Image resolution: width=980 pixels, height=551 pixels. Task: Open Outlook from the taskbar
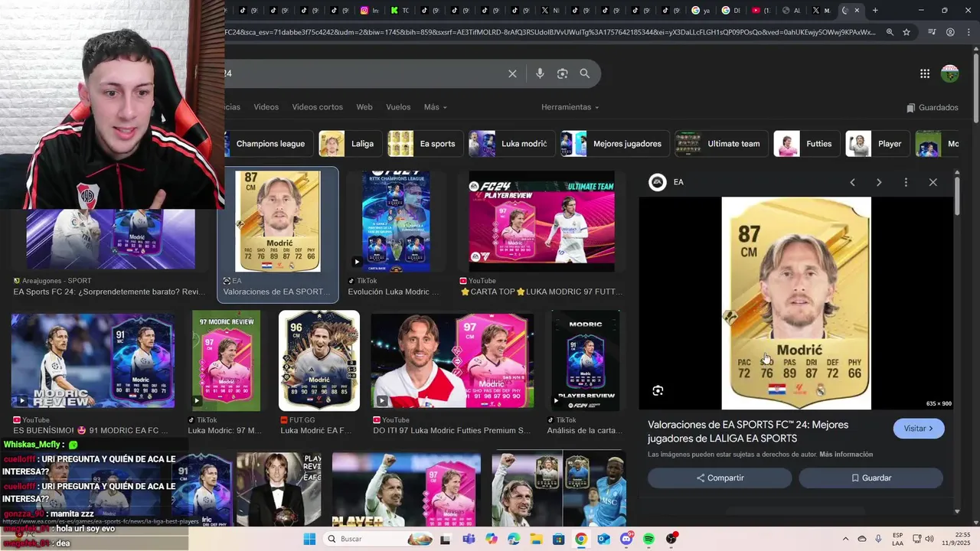[603, 539]
